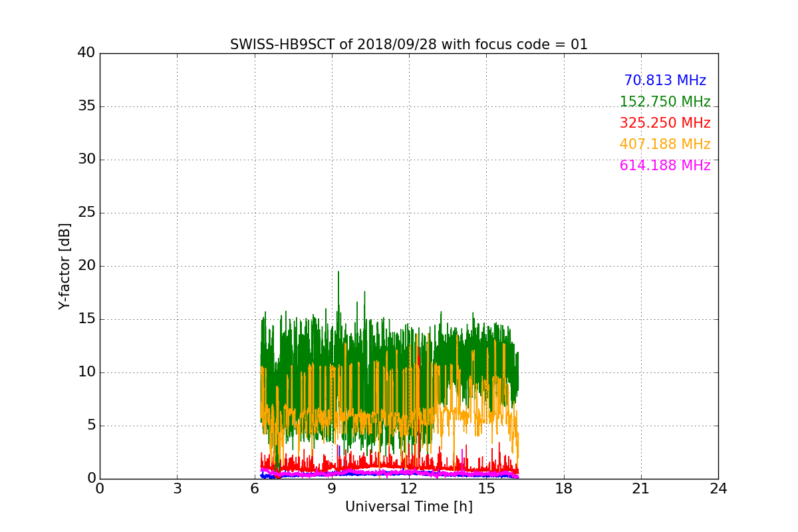Select the 407.188 MHz legend label
The width and height of the screenshot is (798, 532).
point(665,144)
